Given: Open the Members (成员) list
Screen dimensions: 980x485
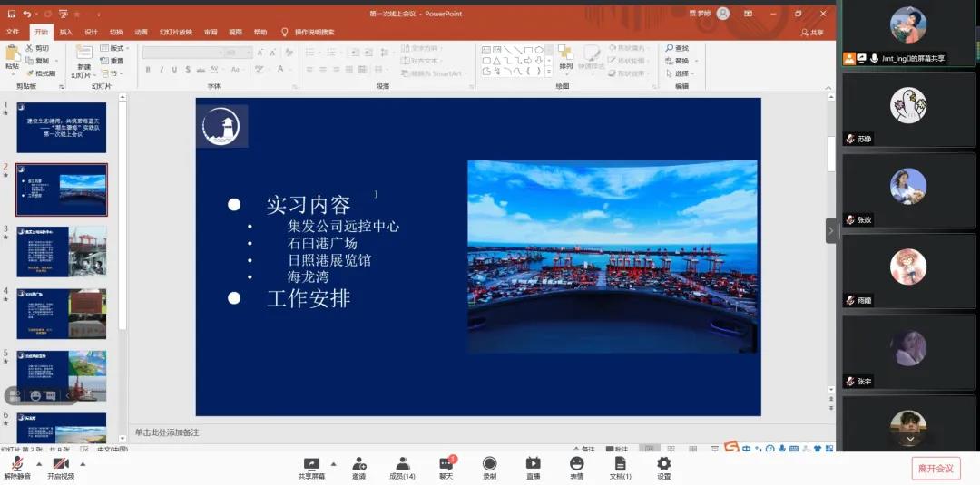Looking at the screenshot, I should 402,465.
